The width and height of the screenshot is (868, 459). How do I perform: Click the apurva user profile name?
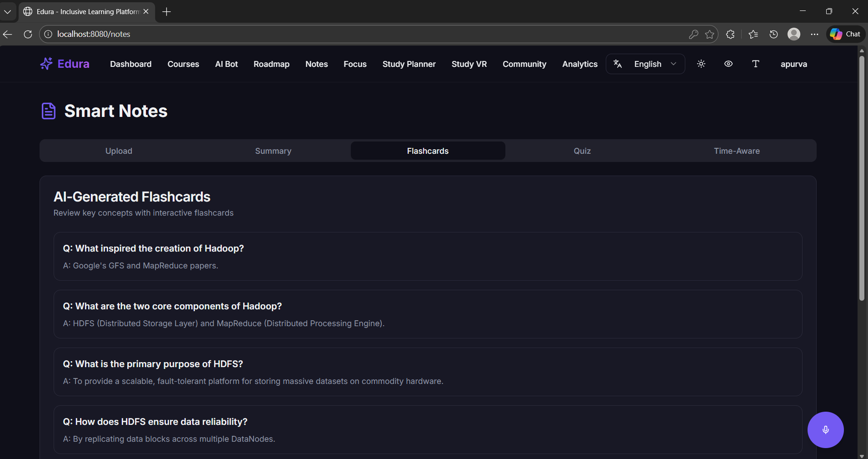pyautogui.click(x=794, y=64)
